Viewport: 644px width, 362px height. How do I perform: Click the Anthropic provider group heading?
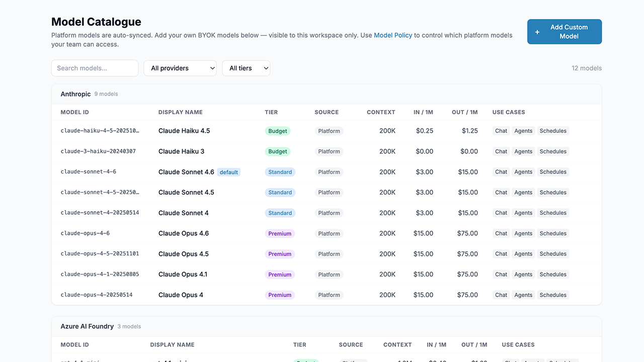point(75,94)
